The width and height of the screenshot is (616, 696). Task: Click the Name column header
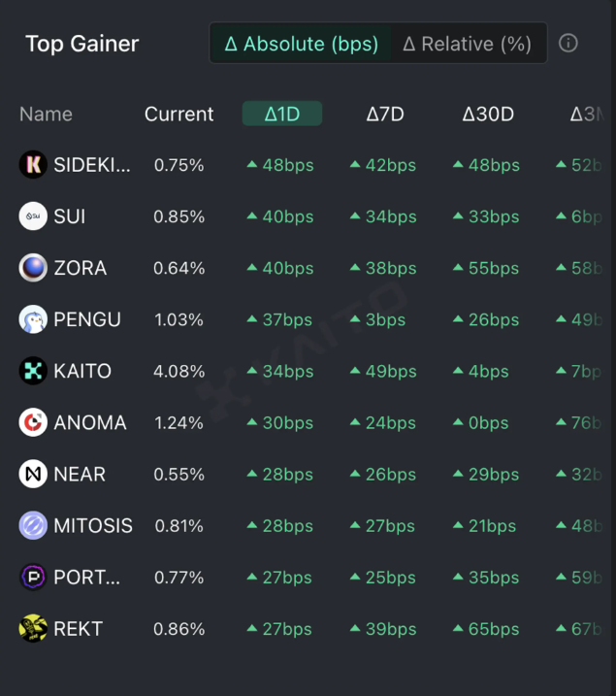(46, 114)
